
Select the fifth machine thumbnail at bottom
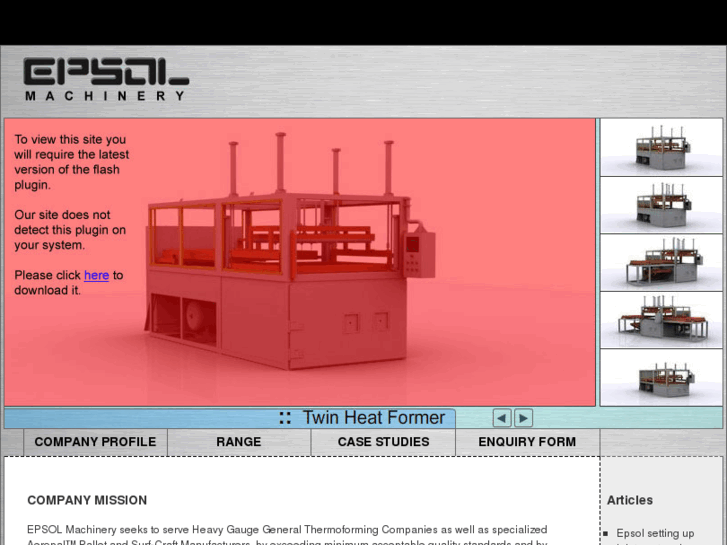point(661,378)
